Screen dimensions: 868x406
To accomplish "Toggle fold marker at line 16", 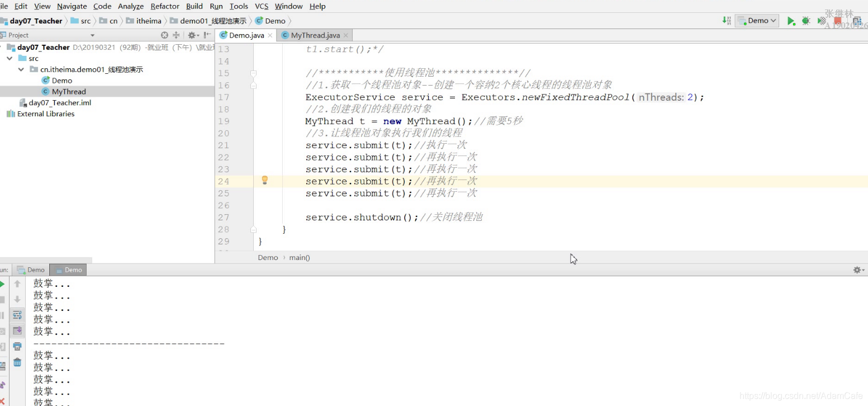I will (x=253, y=86).
